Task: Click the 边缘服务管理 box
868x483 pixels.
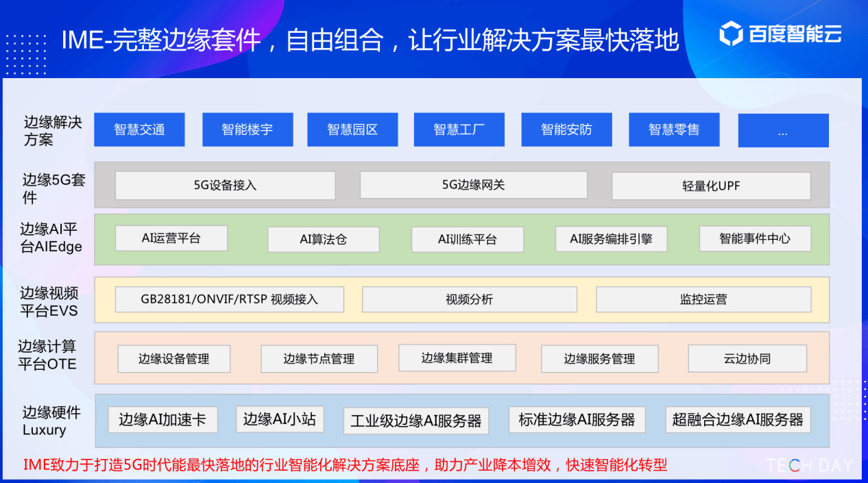Action: point(600,359)
